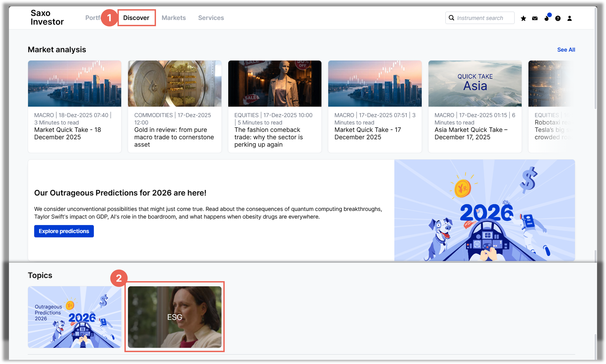Open the inbox envelope icon
This screenshot has width=606, height=364.
pyautogui.click(x=535, y=18)
